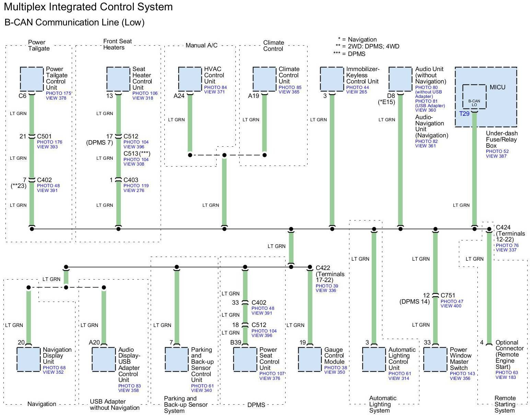Click the Immobilizer-Keyless Control Unit box
The height and width of the screenshot is (417, 532).
pos(332,79)
